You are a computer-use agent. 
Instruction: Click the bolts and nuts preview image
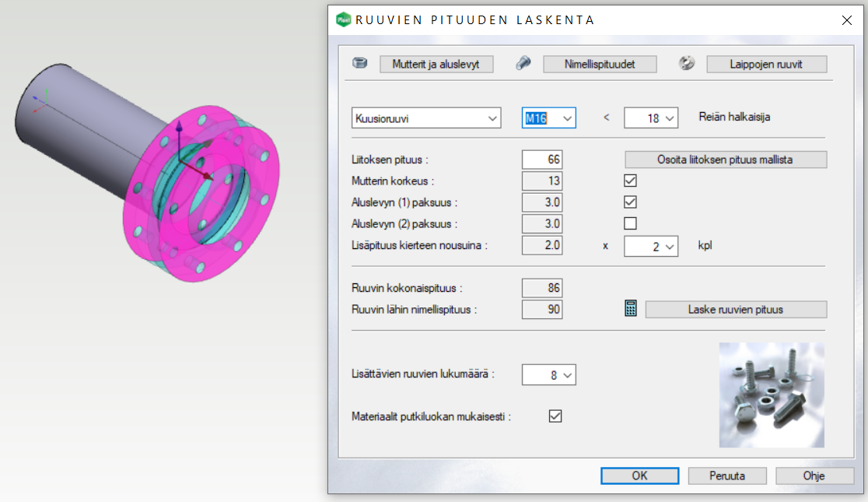(x=771, y=395)
